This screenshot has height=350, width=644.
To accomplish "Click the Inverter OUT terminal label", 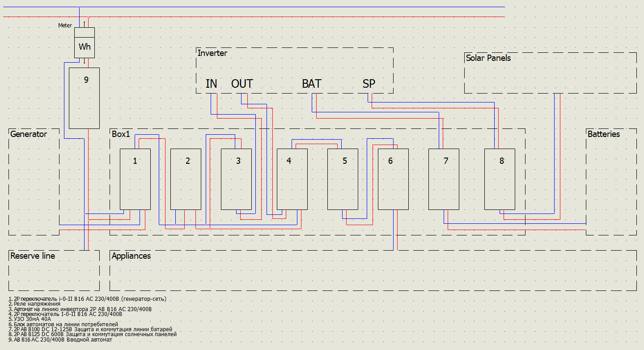I will [x=242, y=84].
